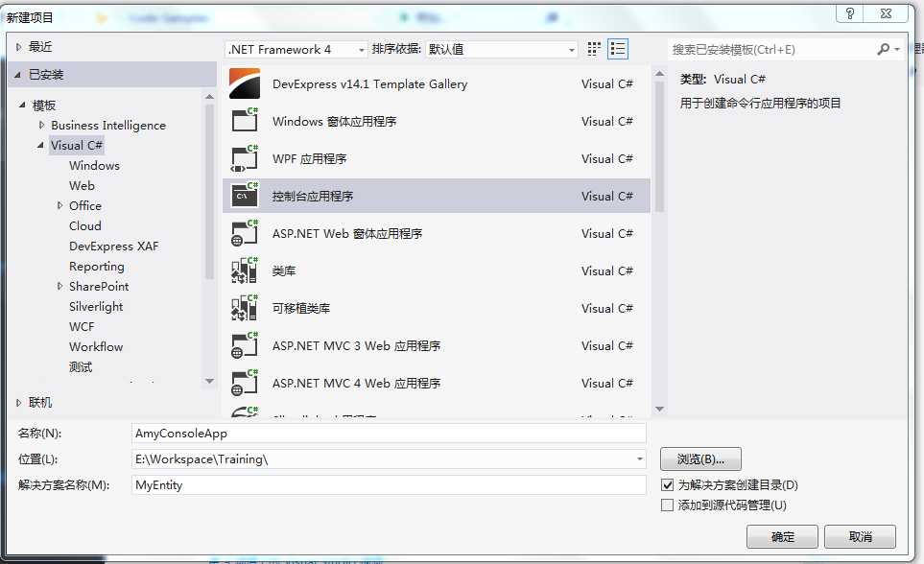The width and height of the screenshot is (924, 564).
Task: Click the ASP.NET Web 窗体应用程序 icon
Action: [x=245, y=233]
